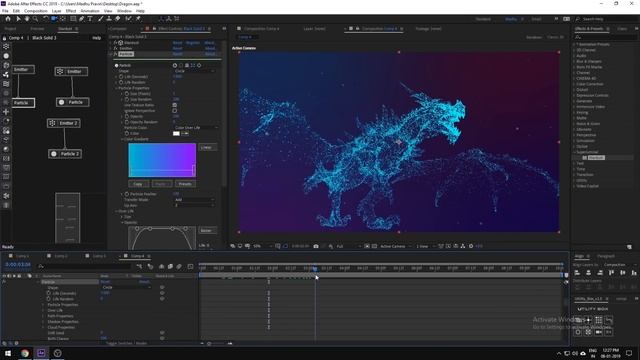The height and width of the screenshot is (360, 640).
Task: Toggle the Particle Feather stopwatch
Action: pyautogui.click(x=127, y=194)
